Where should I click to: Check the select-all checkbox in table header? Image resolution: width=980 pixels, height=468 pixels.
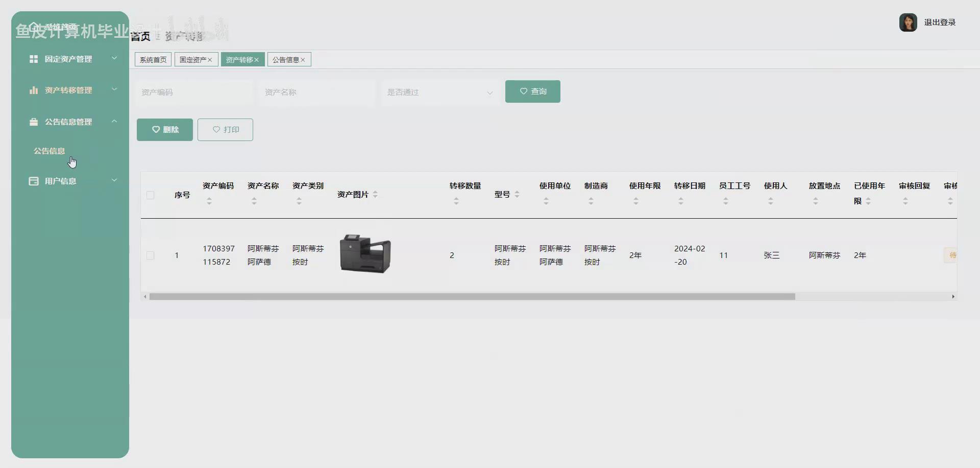click(x=150, y=195)
